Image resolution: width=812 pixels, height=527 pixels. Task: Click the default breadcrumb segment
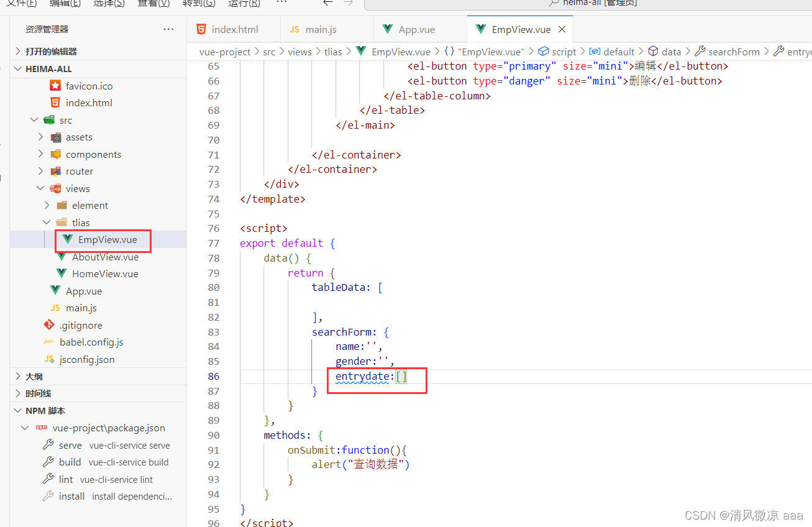click(612, 52)
